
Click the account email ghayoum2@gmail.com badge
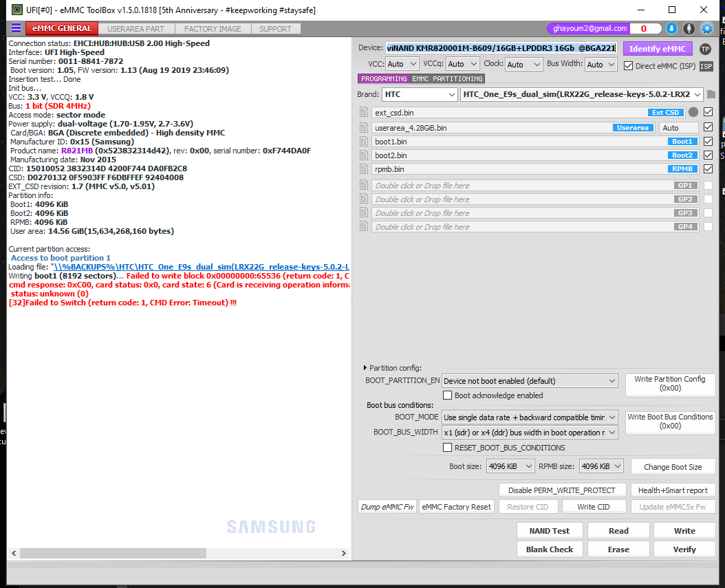(x=590, y=29)
